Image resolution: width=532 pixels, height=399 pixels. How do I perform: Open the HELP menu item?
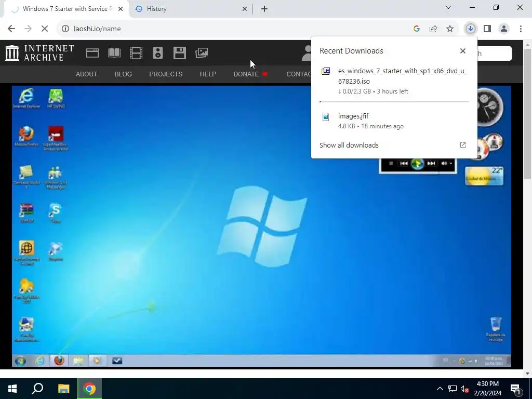pyautogui.click(x=208, y=74)
